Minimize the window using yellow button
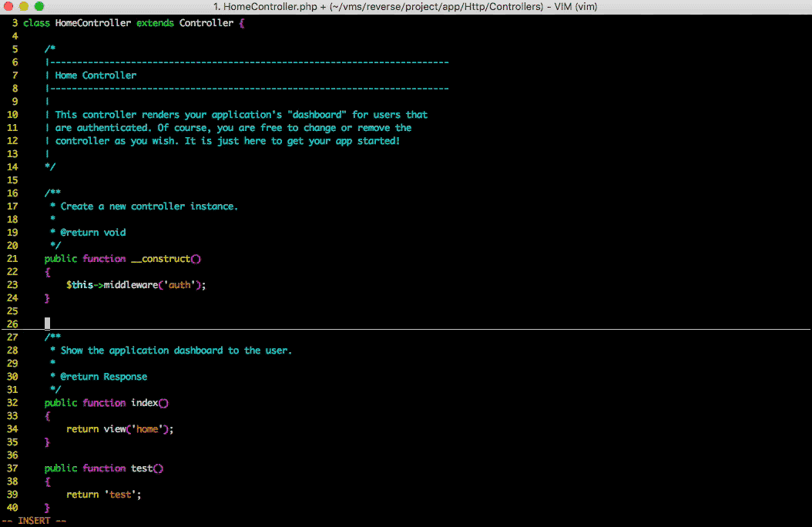Screen dimensions: 812x527 point(24,7)
